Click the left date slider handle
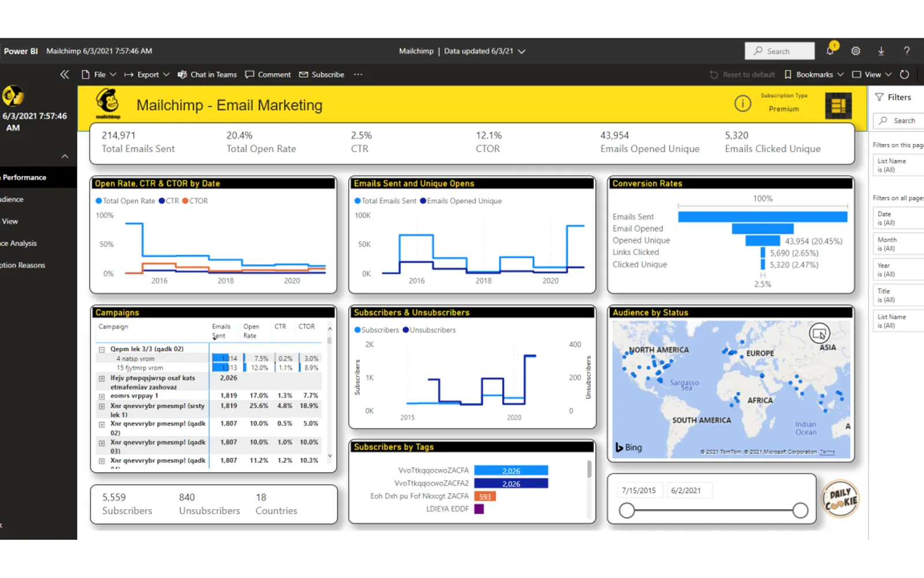Screen dimensions: 924x578 627,510
